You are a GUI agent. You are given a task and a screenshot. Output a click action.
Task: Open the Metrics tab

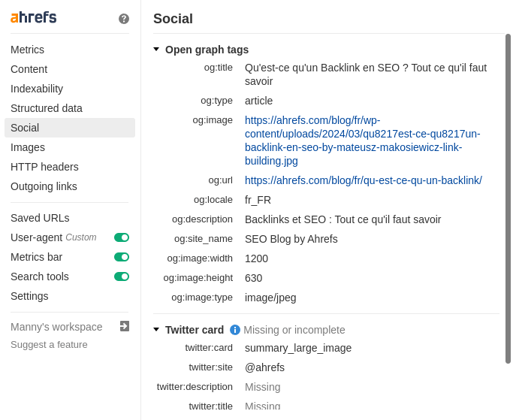coord(28,50)
